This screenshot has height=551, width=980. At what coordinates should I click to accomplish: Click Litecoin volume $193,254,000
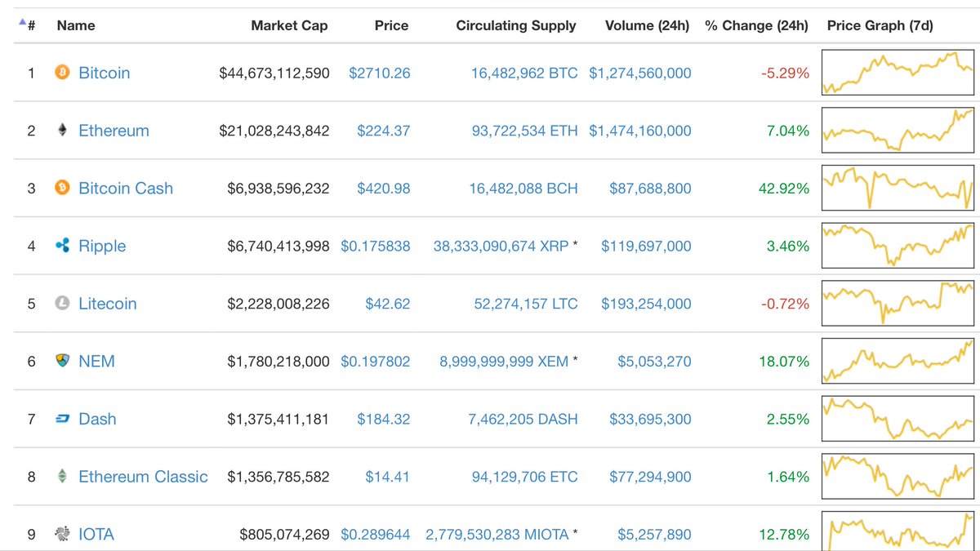pos(646,304)
